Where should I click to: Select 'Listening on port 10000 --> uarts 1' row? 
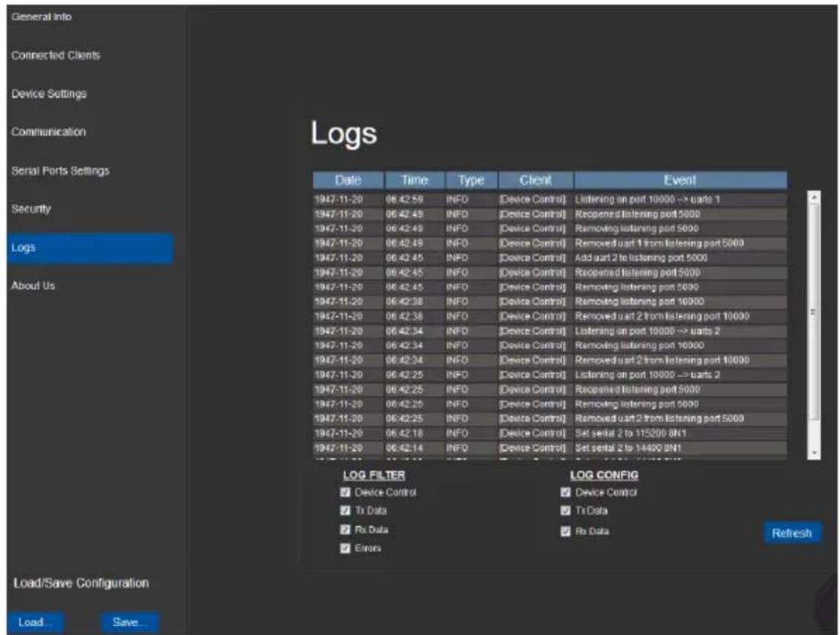click(x=550, y=199)
